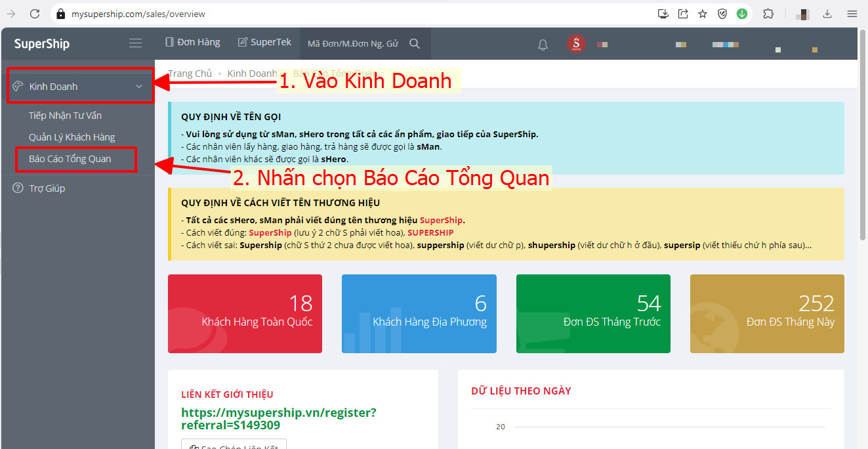Open the browser share icon
Viewport: 868px width, 449px height.
pyautogui.click(x=683, y=13)
